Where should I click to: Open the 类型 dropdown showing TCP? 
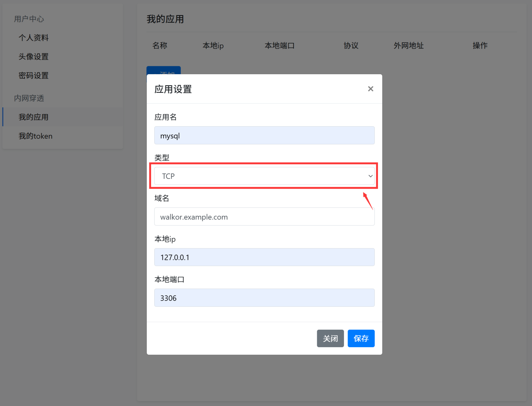tap(264, 176)
